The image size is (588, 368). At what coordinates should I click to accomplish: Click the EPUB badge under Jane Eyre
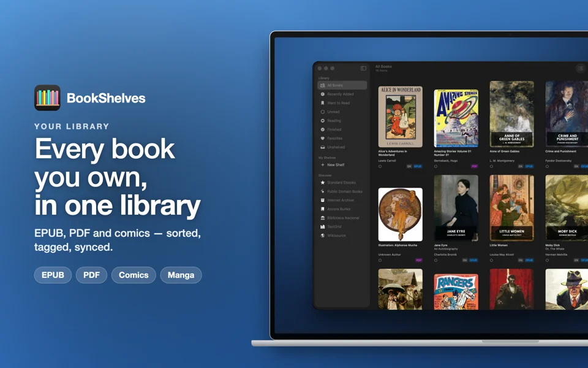[x=473, y=260]
